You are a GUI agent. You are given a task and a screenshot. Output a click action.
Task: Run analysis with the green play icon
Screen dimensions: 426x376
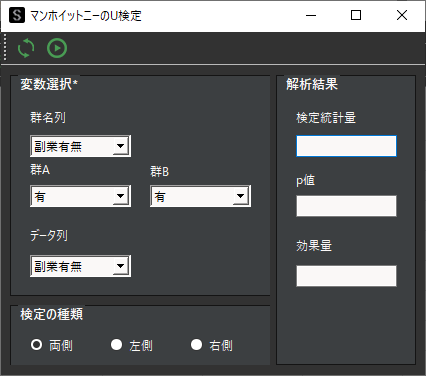57,48
